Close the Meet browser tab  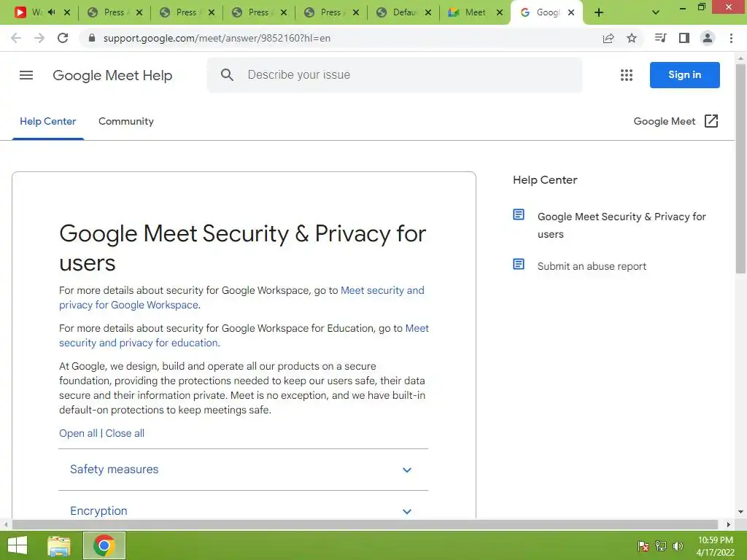(x=499, y=12)
